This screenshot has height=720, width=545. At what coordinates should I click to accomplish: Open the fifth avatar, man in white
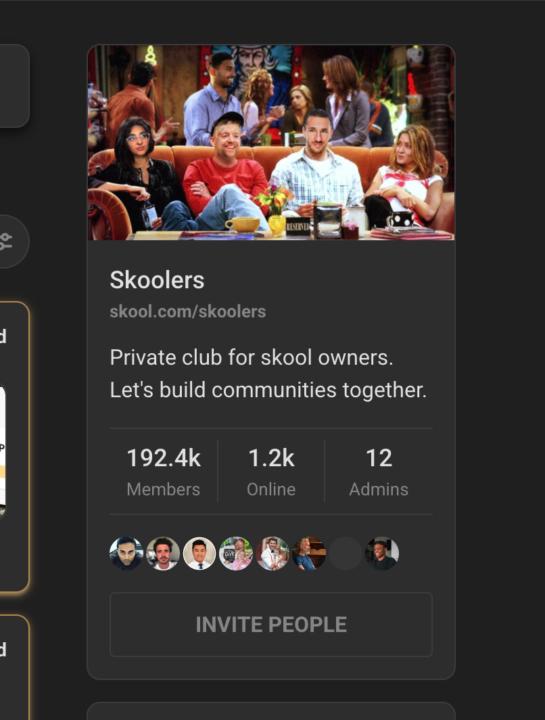(x=272, y=553)
